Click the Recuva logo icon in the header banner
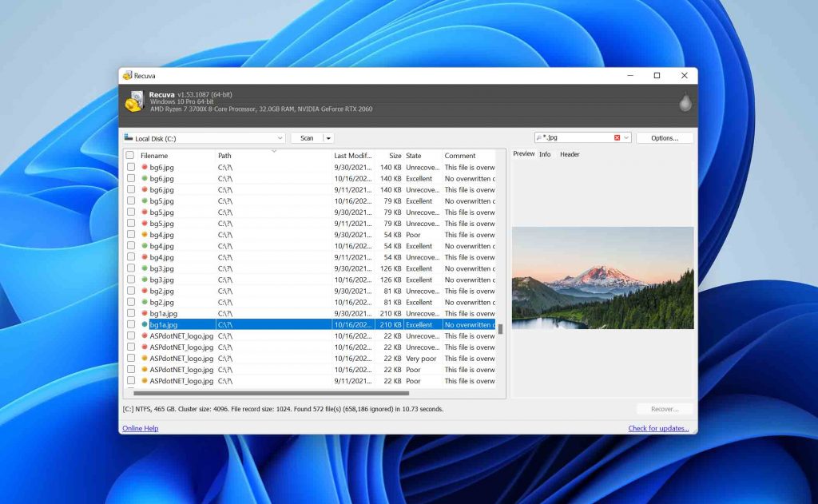The height and width of the screenshot is (504, 818). pyautogui.click(x=136, y=101)
